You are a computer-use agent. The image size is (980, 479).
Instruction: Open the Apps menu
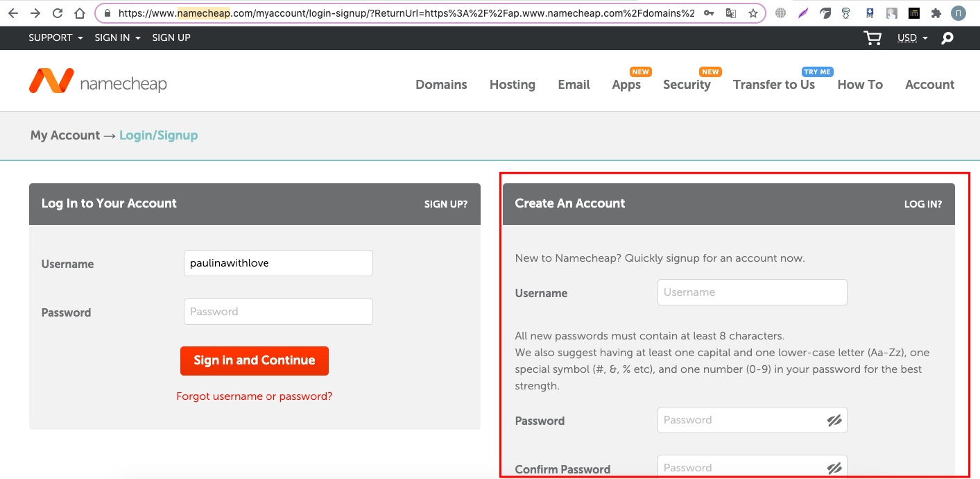tap(626, 85)
